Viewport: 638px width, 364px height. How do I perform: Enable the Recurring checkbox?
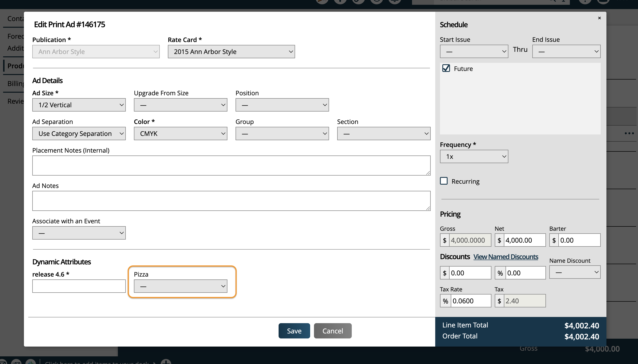coord(444,181)
